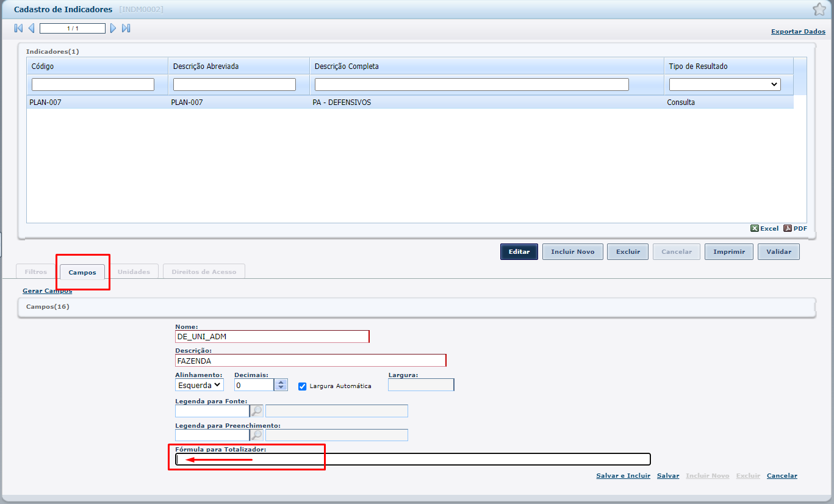Click the Gerar Campos link
Viewport: 834px width, 504px height.
pos(47,291)
